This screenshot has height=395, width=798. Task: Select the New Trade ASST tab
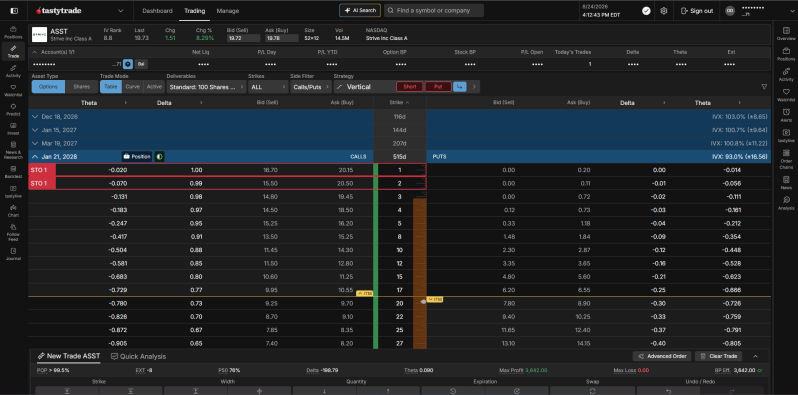[x=69, y=356]
